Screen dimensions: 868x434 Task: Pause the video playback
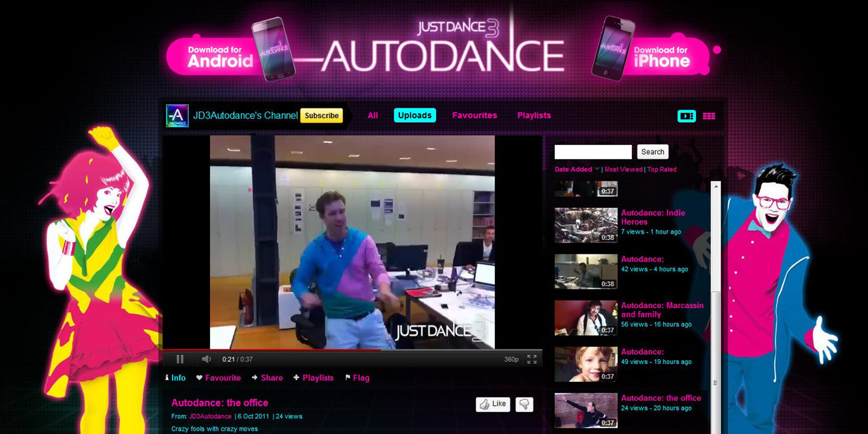coord(180,359)
